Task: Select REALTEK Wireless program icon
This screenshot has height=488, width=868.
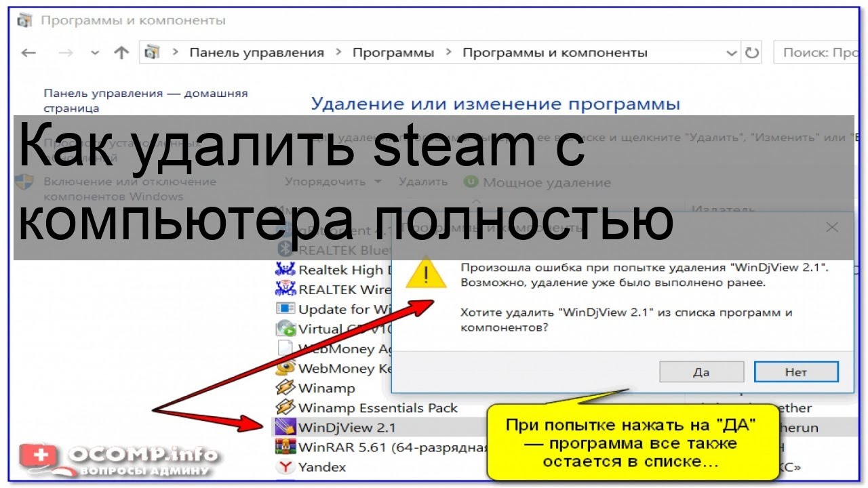Action: pos(285,289)
